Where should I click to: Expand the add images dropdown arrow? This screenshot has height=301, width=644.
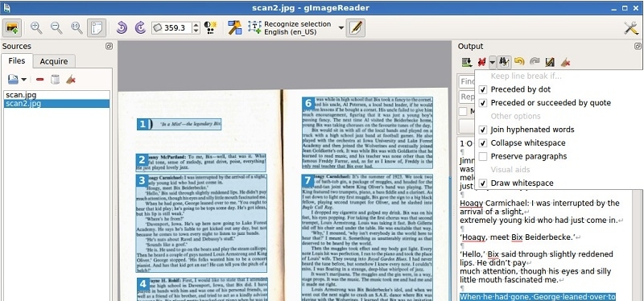[24, 80]
